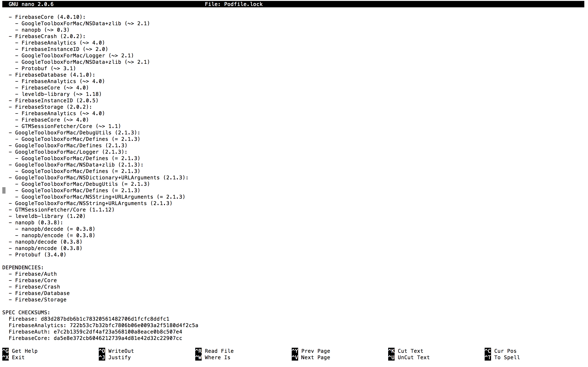Image resolution: width=588 pixels, height=367 pixels.
Task: Click the ^V Next Page shortcut
Action: click(x=311, y=358)
